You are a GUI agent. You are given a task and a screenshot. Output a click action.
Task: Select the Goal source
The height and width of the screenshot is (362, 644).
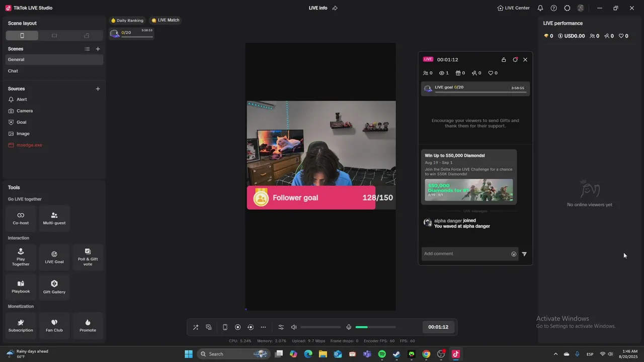(54, 122)
